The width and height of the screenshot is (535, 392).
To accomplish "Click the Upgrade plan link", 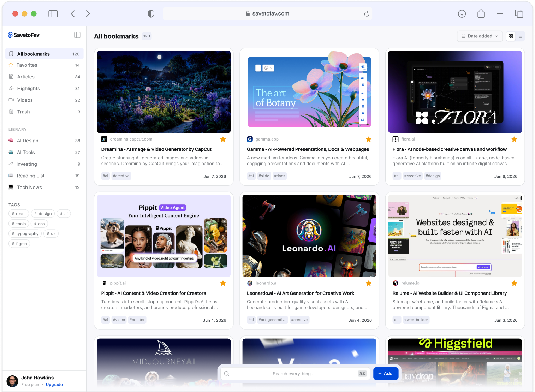I will point(54,385).
